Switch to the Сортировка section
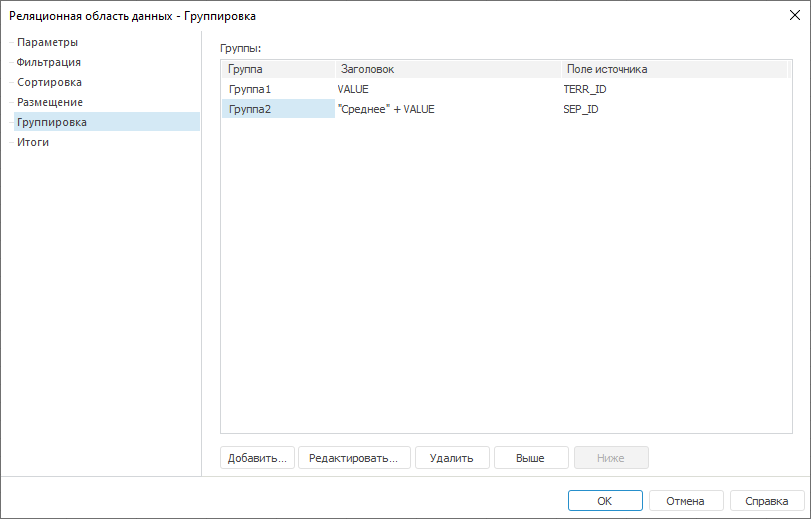811x519 pixels. 49,82
